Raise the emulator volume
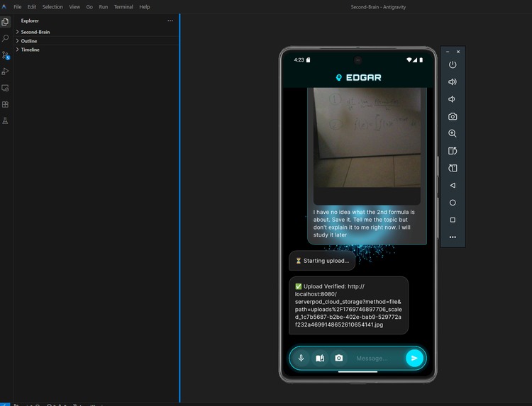This screenshot has height=406, width=532. (453, 82)
